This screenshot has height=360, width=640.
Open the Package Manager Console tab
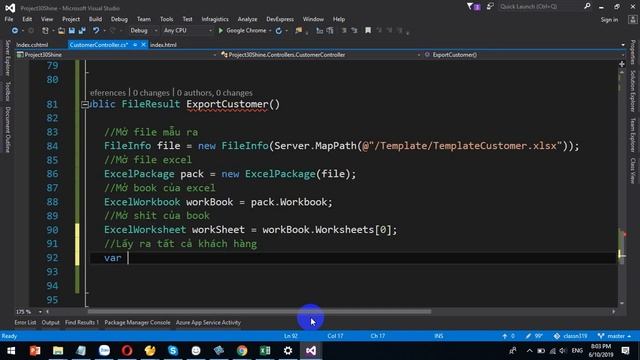[x=137, y=322]
